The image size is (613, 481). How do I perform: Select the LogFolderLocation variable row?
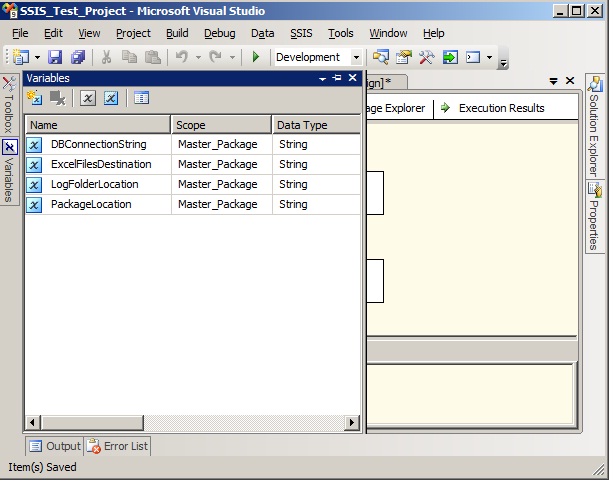tap(95, 184)
